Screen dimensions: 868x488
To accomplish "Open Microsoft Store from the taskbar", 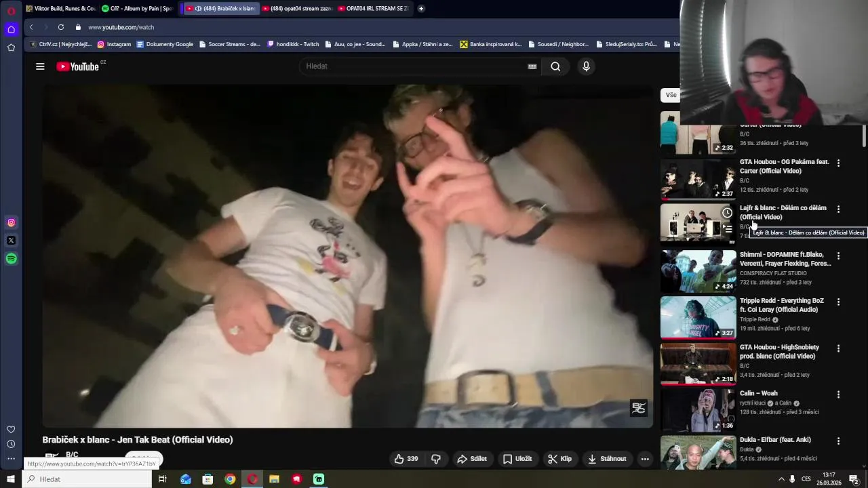I will point(208,479).
